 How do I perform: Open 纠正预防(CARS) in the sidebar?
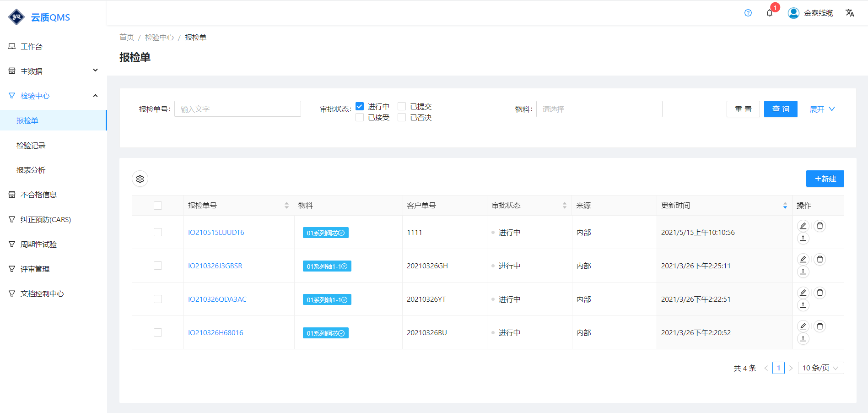pyautogui.click(x=54, y=219)
